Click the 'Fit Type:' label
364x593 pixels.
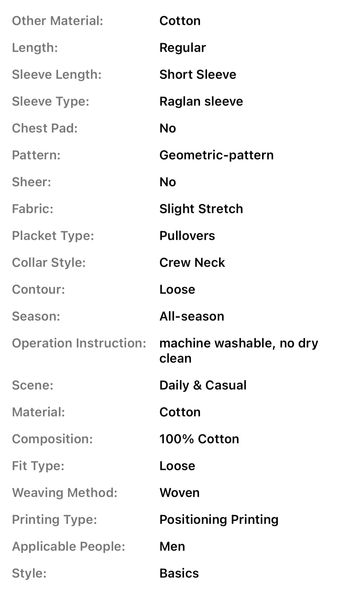tap(38, 466)
